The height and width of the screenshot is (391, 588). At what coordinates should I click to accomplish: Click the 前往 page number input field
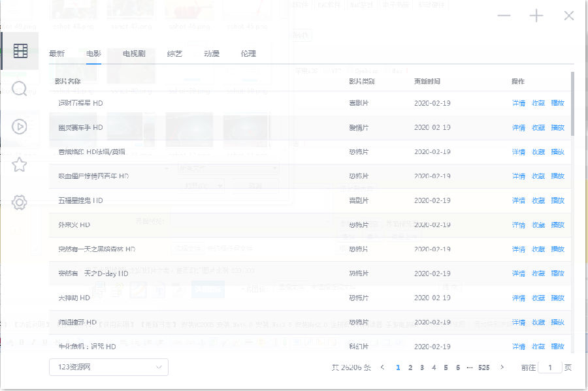point(549,368)
